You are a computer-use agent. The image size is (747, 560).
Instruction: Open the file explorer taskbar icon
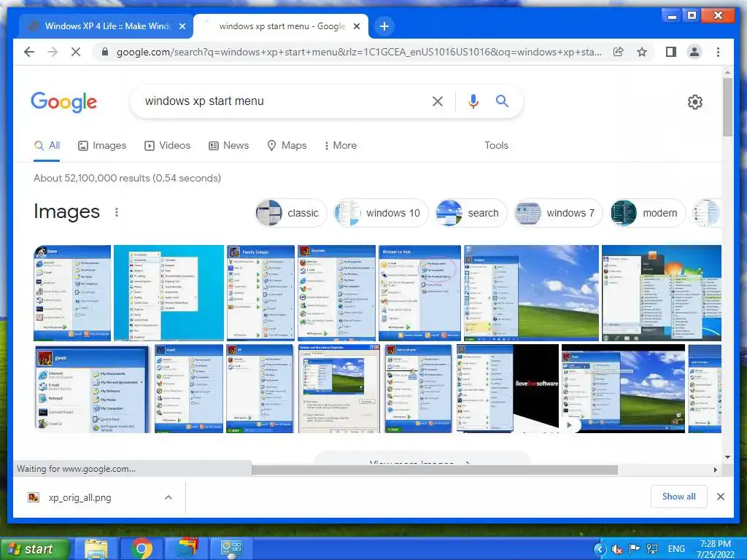tap(96, 549)
